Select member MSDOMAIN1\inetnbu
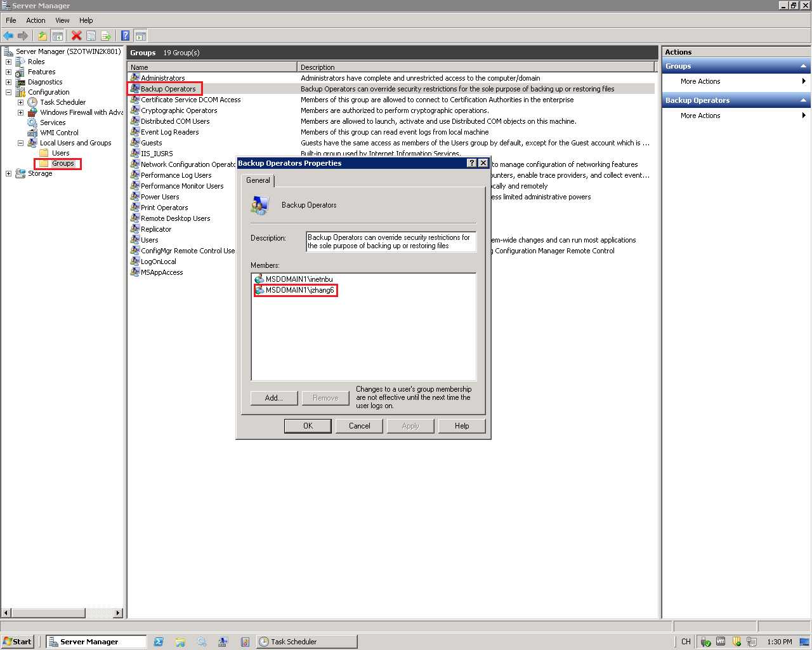The height and width of the screenshot is (650, 812). [x=299, y=279]
